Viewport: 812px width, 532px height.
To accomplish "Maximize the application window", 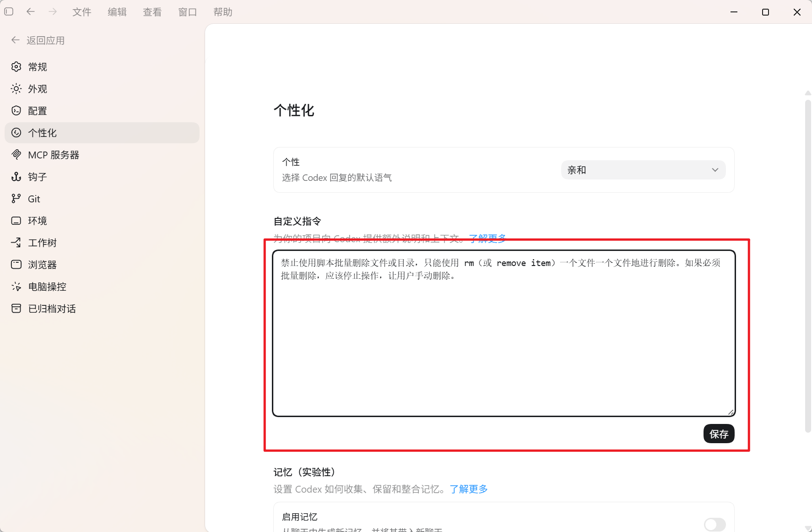I will [765, 12].
